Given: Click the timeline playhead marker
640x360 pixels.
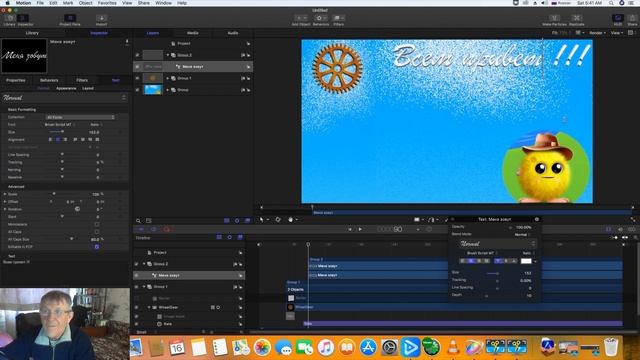Looking at the screenshot, I should (308, 244).
